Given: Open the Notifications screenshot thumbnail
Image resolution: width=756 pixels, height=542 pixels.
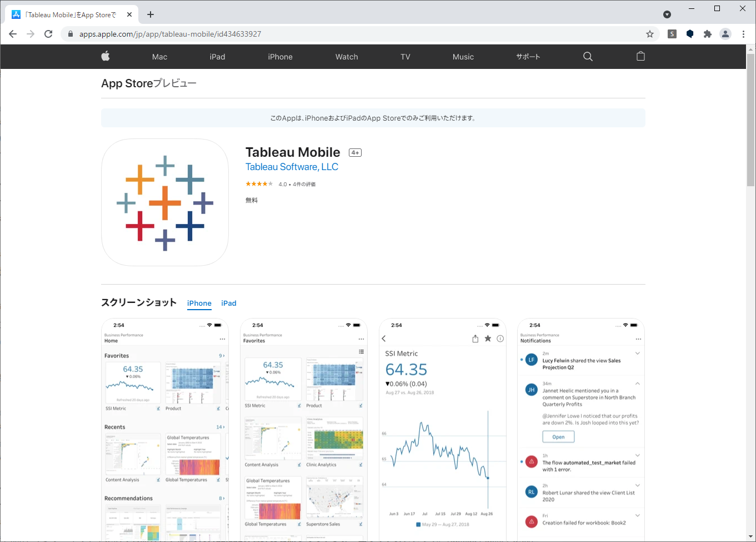Looking at the screenshot, I should click(581, 430).
